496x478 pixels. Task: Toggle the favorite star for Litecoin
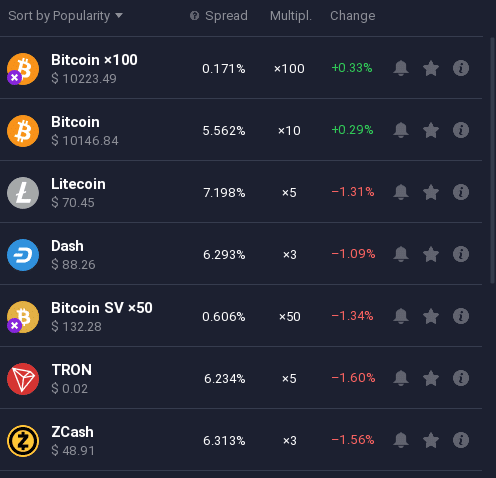point(431,192)
